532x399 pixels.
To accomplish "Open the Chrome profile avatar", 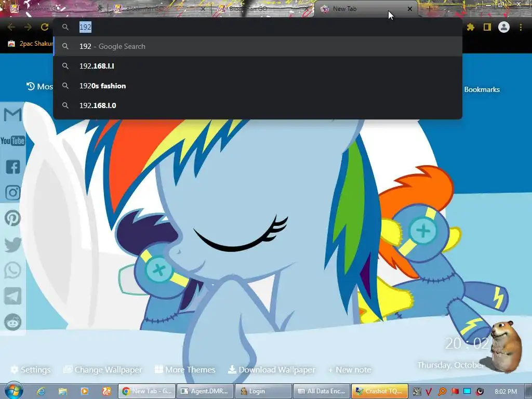I will 504,27.
